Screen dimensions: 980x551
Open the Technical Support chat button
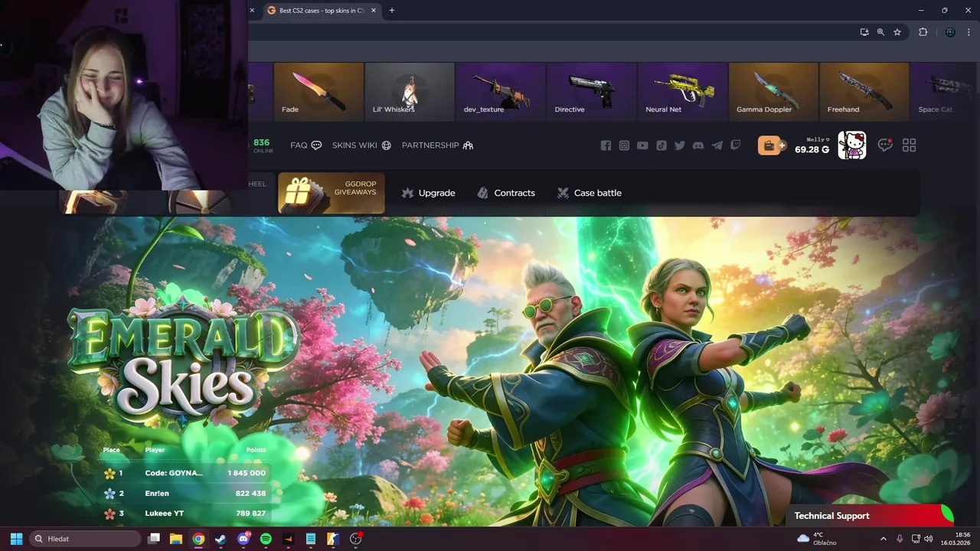coord(869,516)
